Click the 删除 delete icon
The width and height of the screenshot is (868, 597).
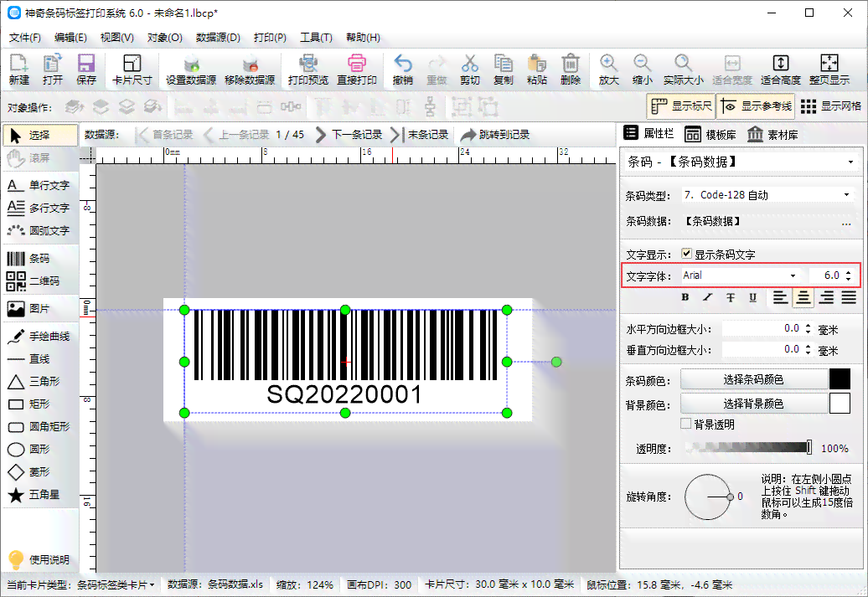pos(571,69)
